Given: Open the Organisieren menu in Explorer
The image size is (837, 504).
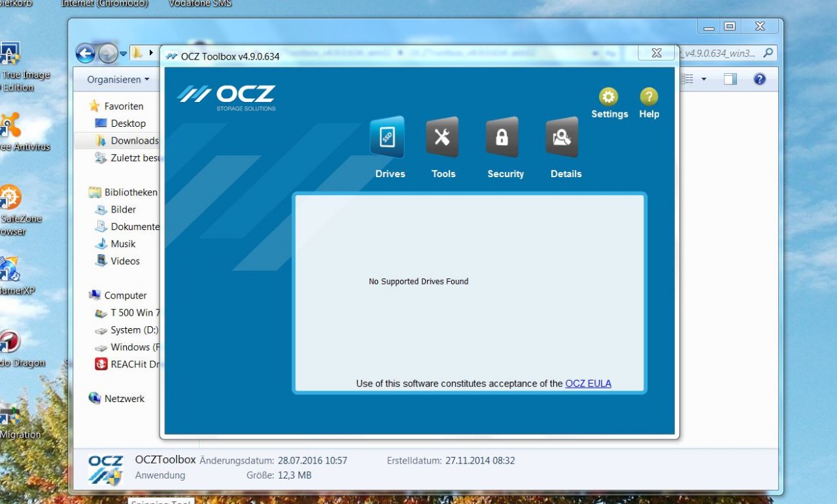Looking at the screenshot, I should tap(118, 79).
